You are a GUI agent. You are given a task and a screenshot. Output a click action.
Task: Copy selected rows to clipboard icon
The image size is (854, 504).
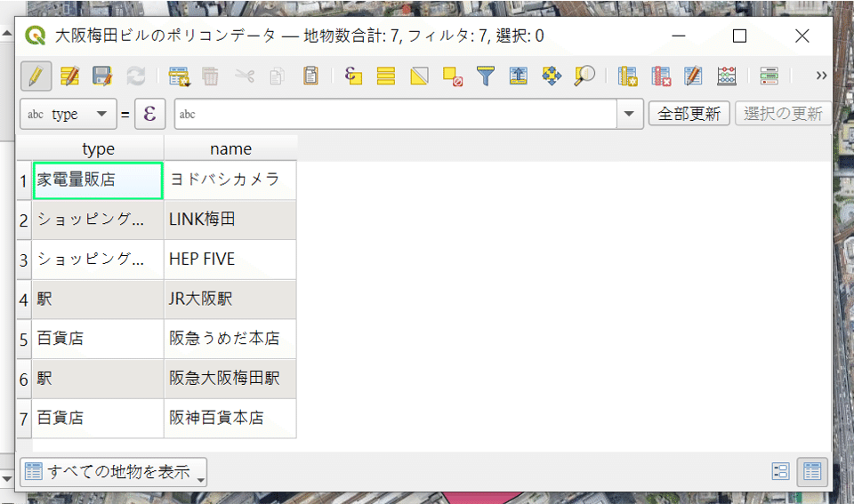point(278,76)
